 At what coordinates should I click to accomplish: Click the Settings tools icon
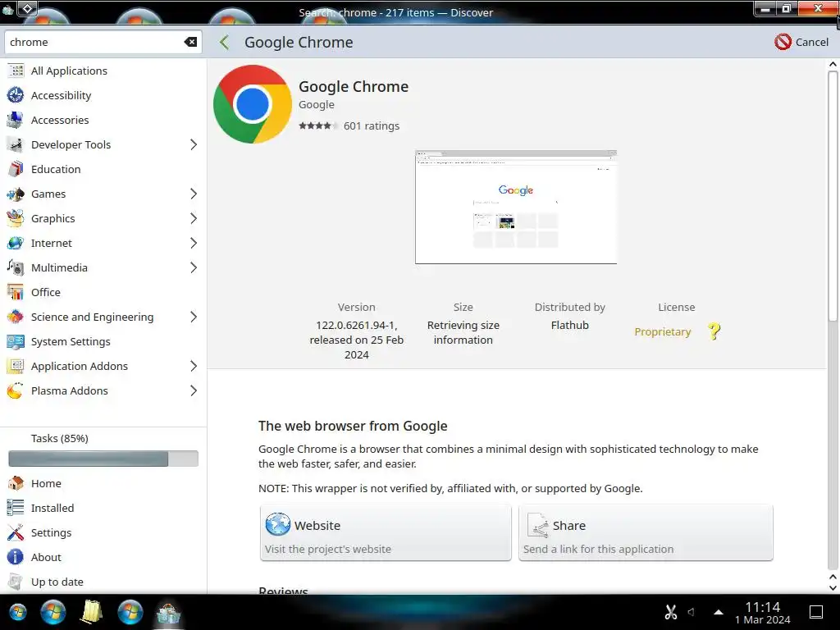point(16,532)
